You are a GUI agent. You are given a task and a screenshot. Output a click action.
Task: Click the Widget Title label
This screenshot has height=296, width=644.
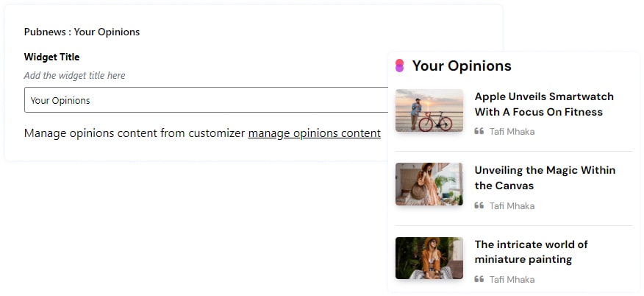pos(51,57)
